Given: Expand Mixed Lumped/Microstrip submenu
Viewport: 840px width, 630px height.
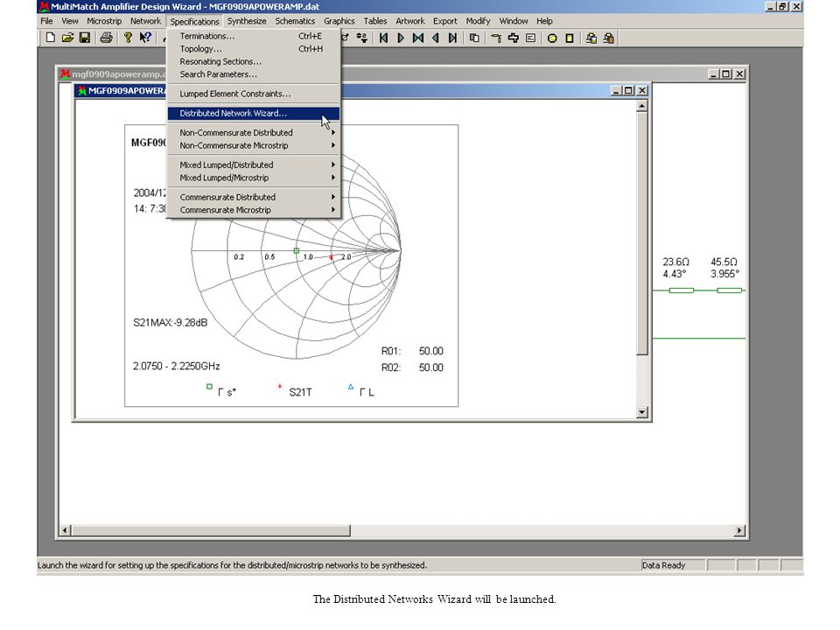Looking at the screenshot, I should tap(254, 178).
